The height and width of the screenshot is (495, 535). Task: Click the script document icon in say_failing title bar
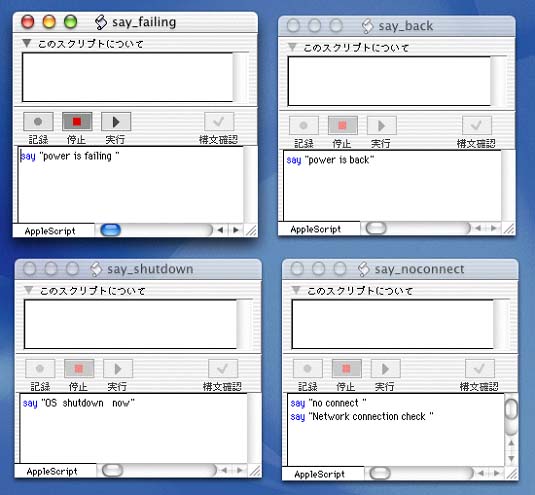101,22
